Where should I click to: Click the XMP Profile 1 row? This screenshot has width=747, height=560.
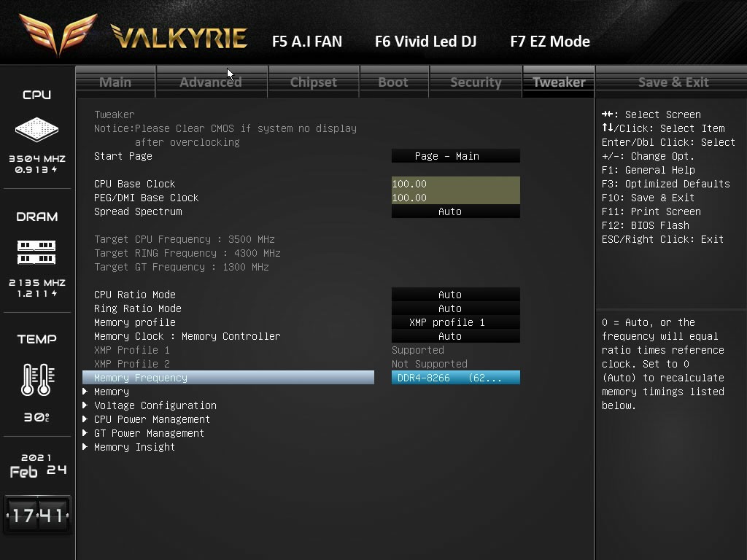click(x=131, y=350)
